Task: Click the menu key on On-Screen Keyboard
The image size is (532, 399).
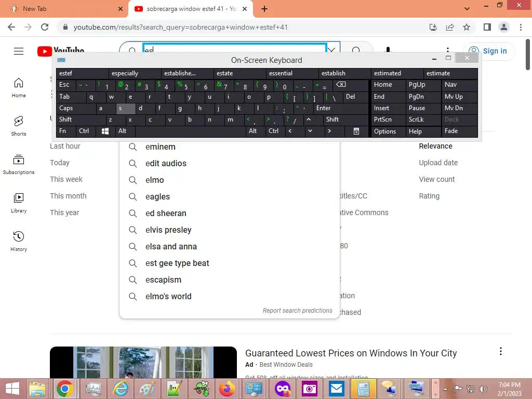Action: (x=356, y=131)
